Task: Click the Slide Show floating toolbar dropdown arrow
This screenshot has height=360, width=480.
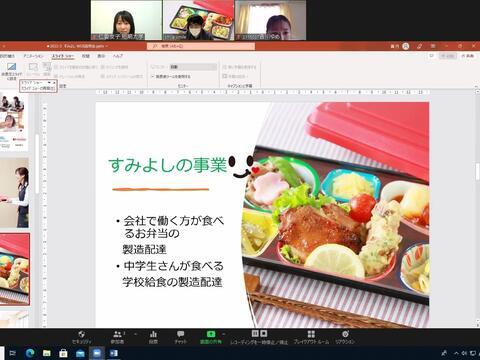Action: [x=49, y=82]
